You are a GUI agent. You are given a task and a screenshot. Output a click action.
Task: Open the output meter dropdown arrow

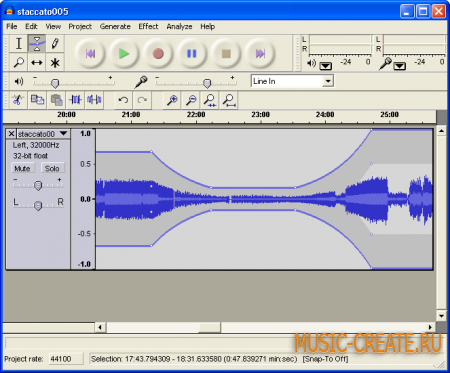pos(326,66)
